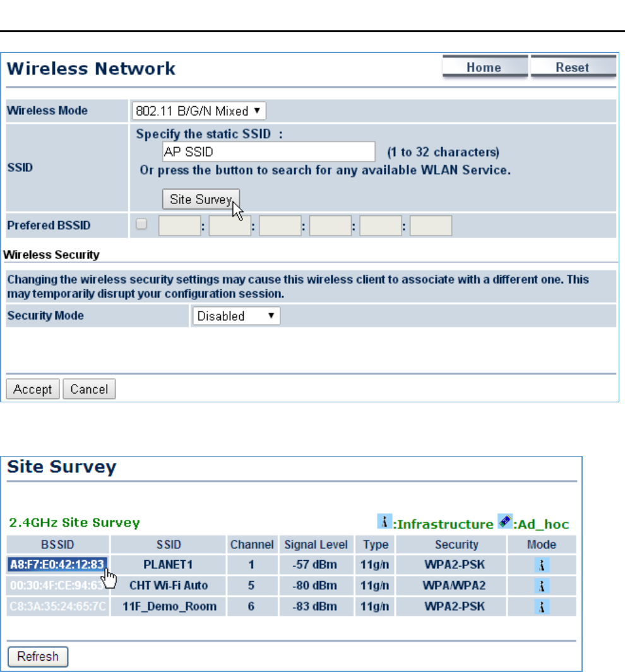Open the Wireless Mode dropdown
This screenshot has width=625, height=672.
click(199, 111)
